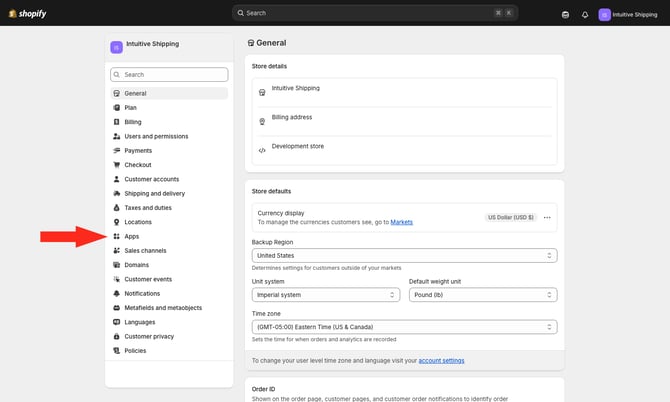The height and width of the screenshot is (402, 670).
Task: Click the Sales channels icon
Action: pyautogui.click(x=116, y=251)
